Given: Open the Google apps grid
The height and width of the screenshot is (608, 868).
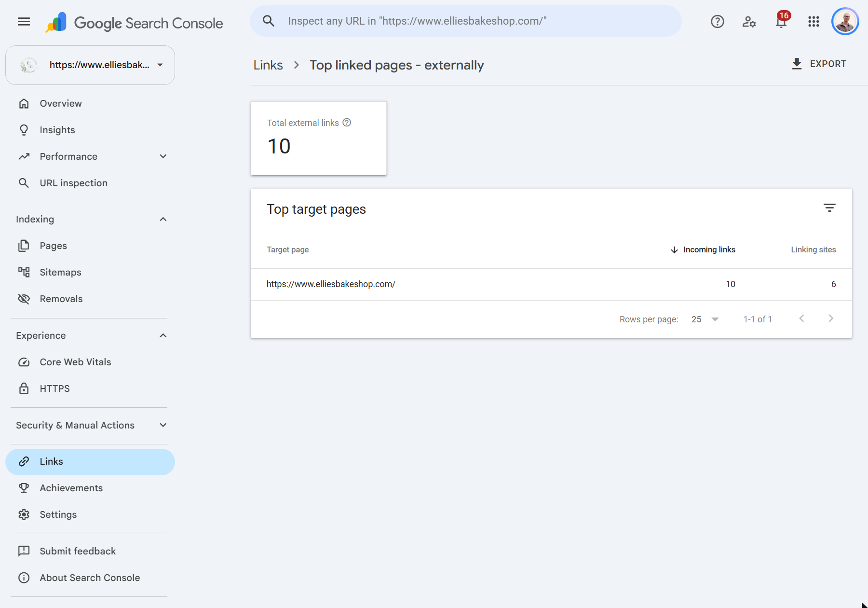Looking at the screenshot, I should pos(814,21).
